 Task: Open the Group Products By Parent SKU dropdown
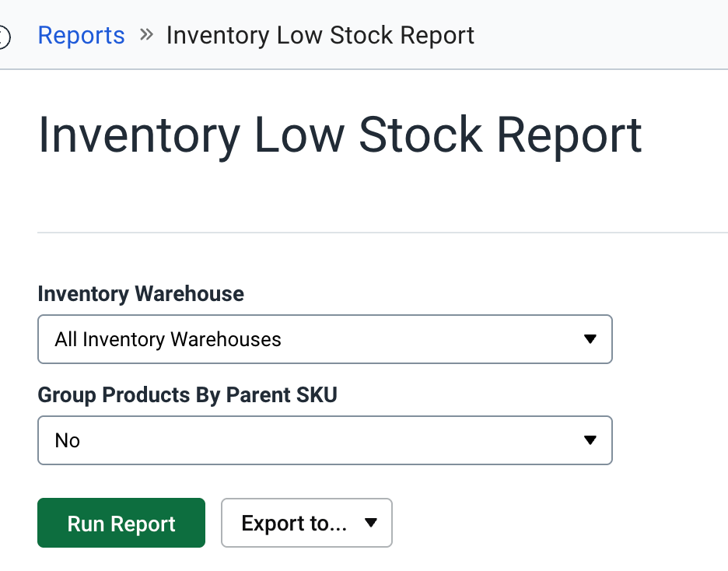click(325, 440)
